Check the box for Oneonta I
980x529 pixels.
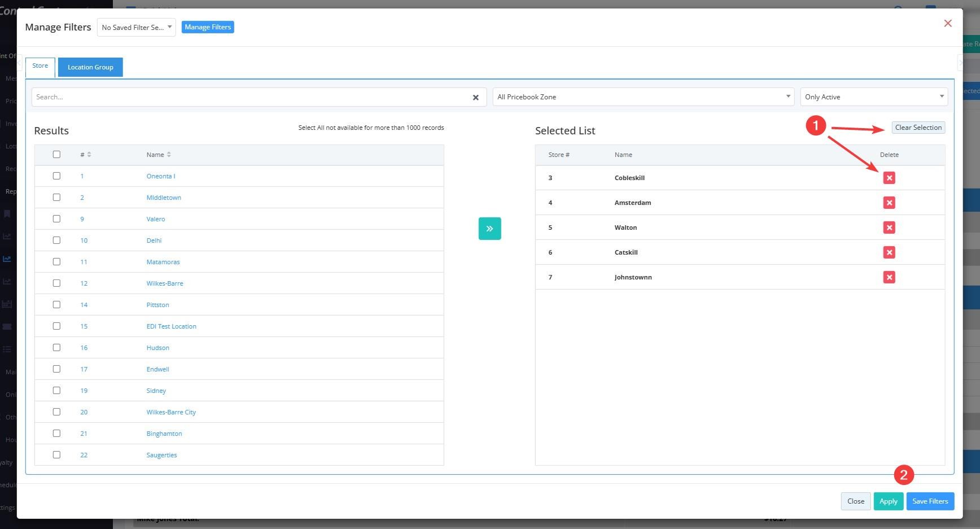[x=56, y=176]
